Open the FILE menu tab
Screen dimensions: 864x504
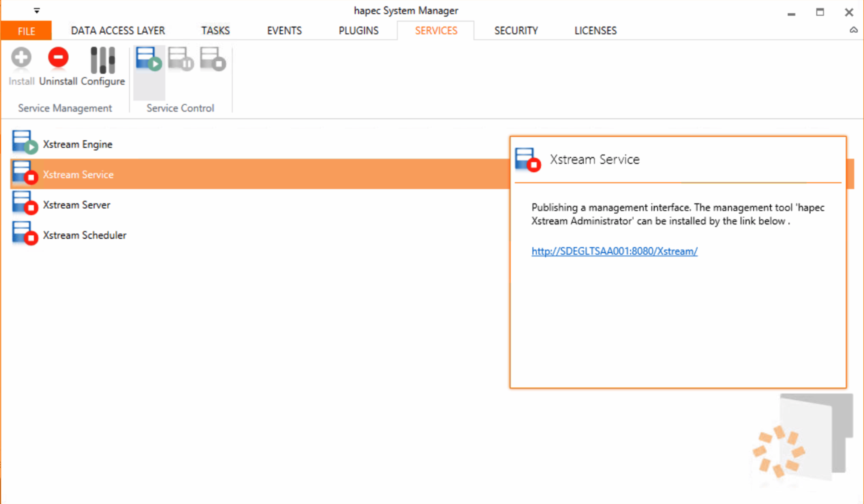[x=26, y=31]
